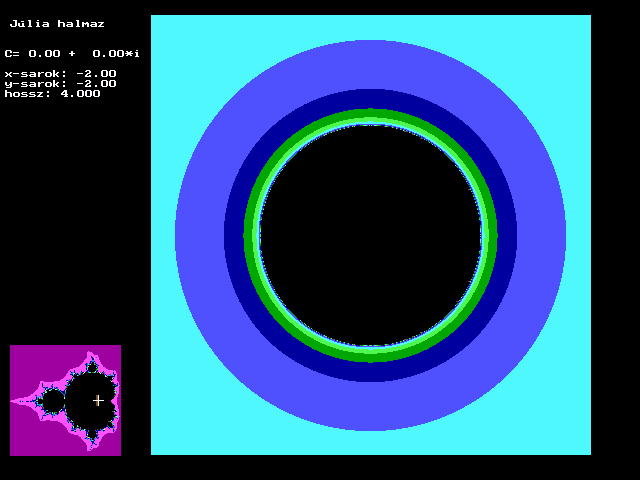The width and height of the screenshot is (640, 480).
Task: Click the black disk center of the Julia set
Action: 370,235
